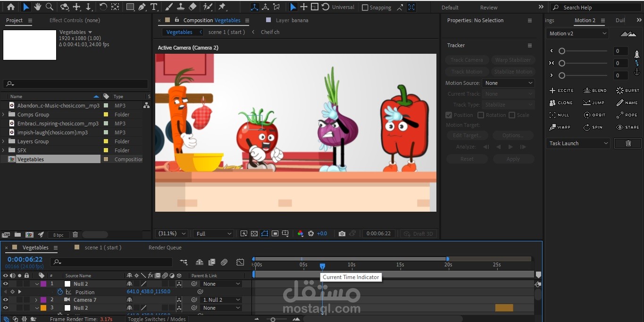Toggle the Rotation checkbox in Tracker
Screen dimensions: 644x322
(x=481, y=115)
